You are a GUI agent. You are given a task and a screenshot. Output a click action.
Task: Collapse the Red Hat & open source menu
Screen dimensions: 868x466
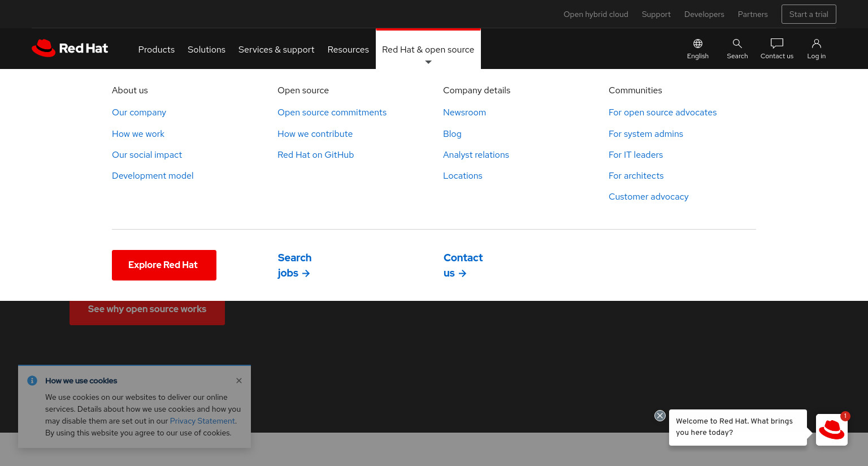coord(428,50)
